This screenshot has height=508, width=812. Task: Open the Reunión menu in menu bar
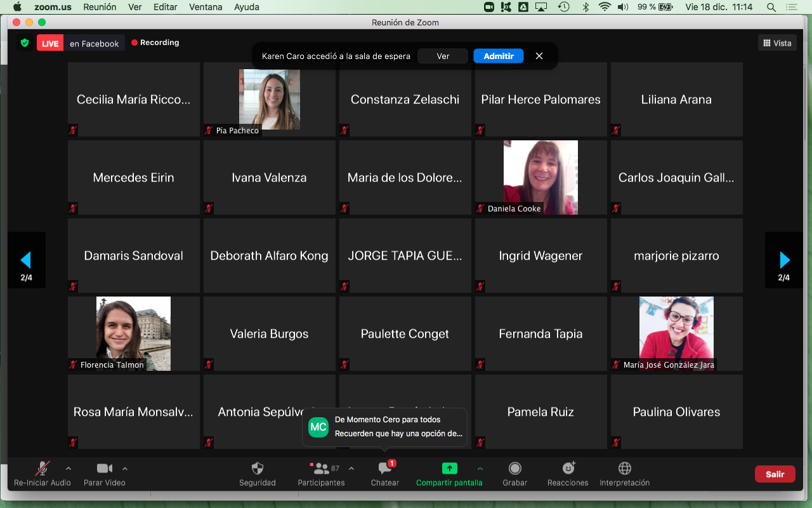(x=100, y=7)
